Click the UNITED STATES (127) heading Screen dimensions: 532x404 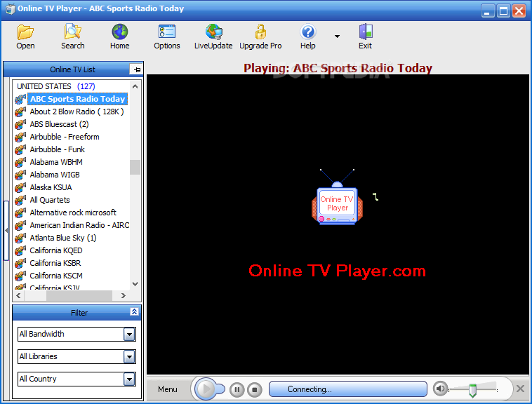[56, 86]
